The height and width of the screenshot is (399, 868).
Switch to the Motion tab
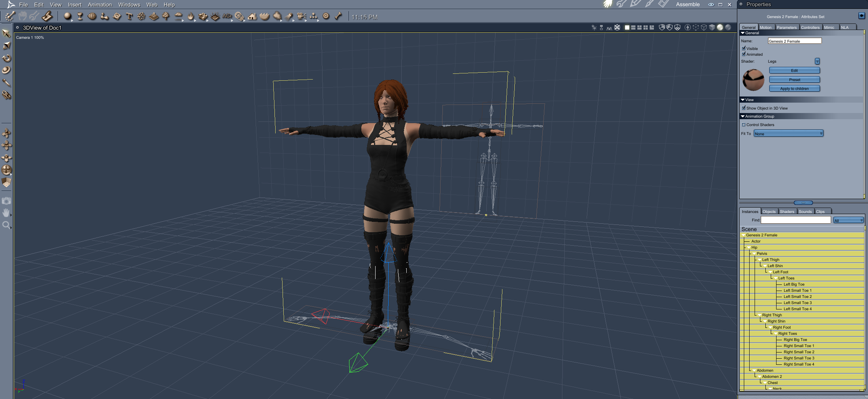click(765, 27)
